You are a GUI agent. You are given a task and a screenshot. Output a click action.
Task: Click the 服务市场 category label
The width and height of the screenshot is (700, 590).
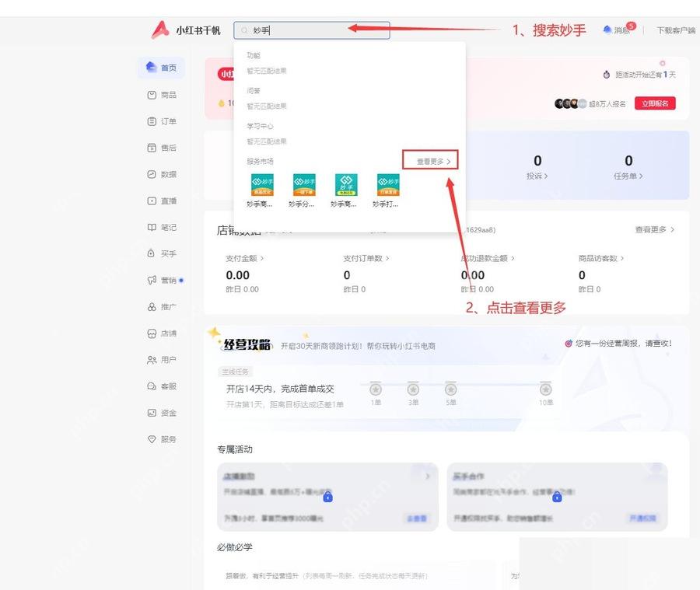[x=260, y=161]
